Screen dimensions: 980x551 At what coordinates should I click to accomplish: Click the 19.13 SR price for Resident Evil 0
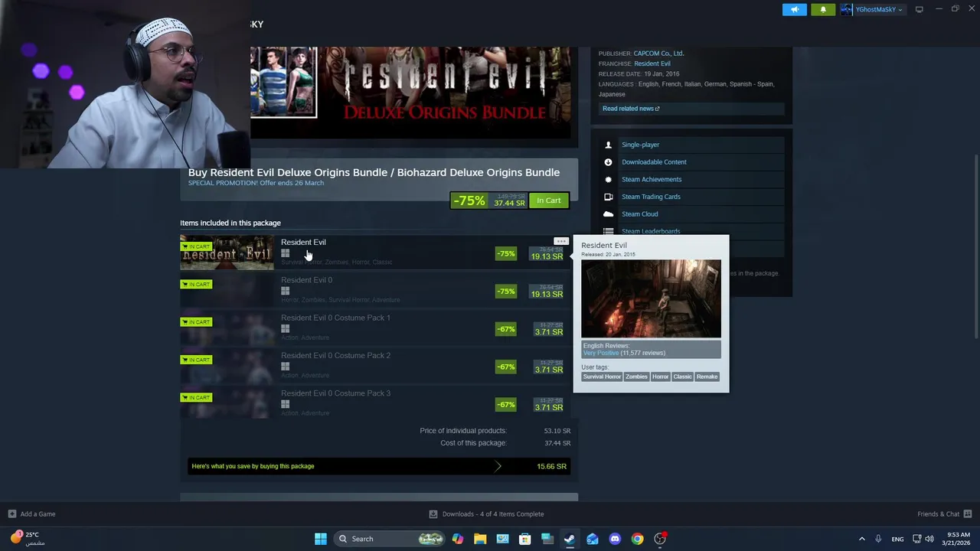pos(547,294)
